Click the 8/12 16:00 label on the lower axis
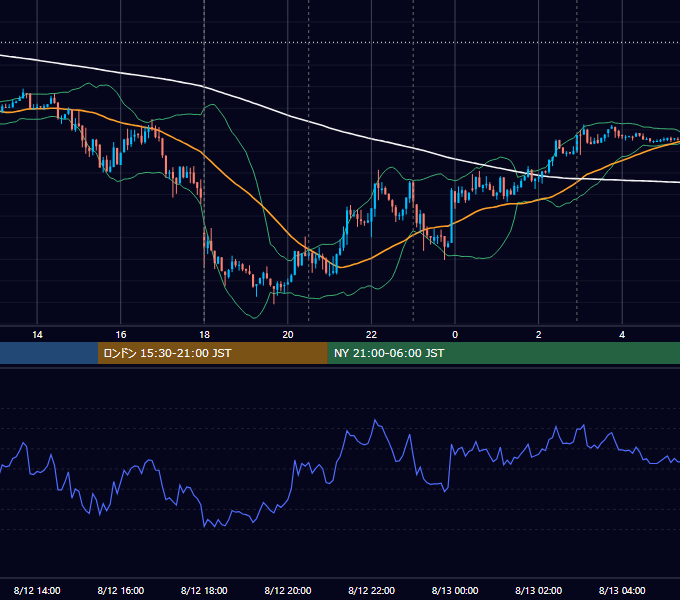This screenshot has width=680, height=600. pyautogui.click(x=121, y=590)
